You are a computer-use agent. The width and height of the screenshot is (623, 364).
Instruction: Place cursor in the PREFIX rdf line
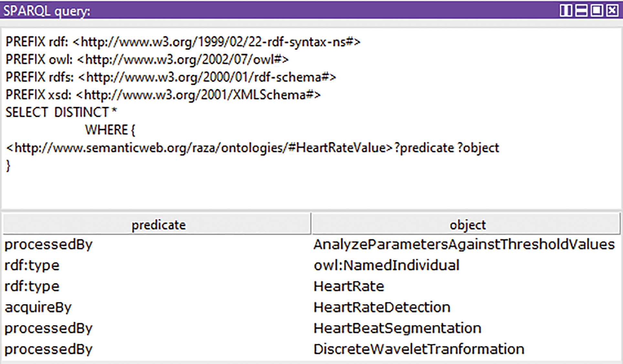(x=183, y=42)
